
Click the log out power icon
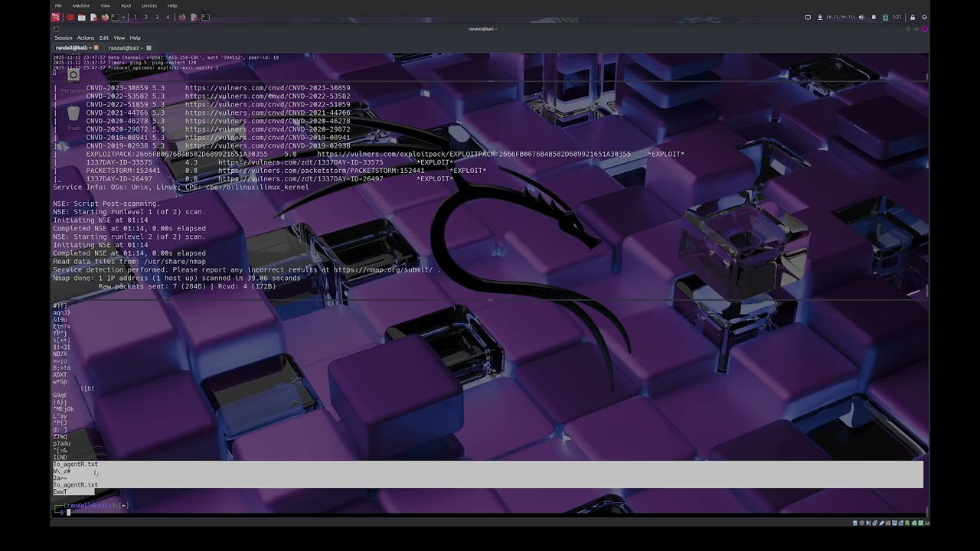[x=924, y=17]
